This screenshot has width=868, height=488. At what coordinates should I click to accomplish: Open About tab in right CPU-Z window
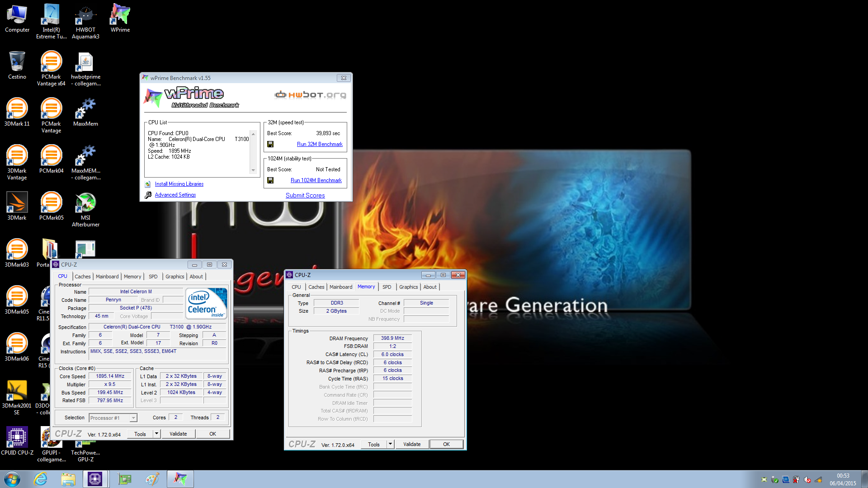(430, 287)
